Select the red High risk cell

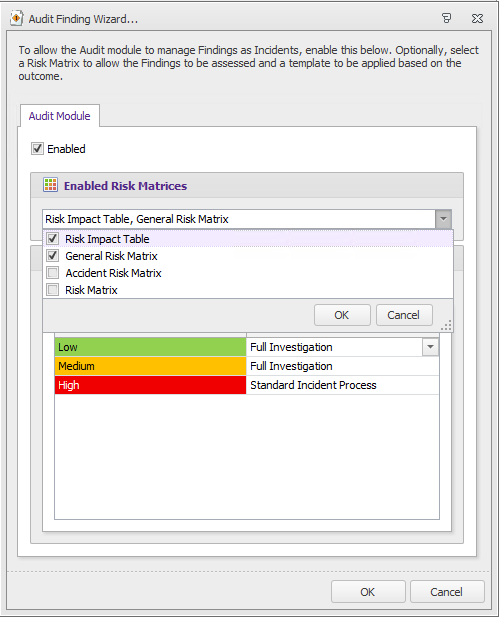pyautogui.click(x=150, y=385)
